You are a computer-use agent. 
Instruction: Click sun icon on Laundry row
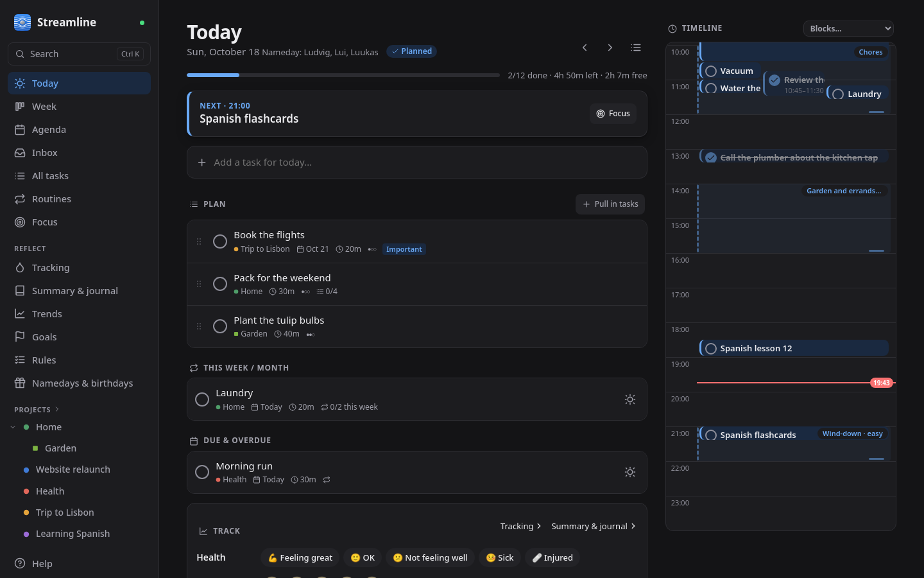[x=630, y=399]
